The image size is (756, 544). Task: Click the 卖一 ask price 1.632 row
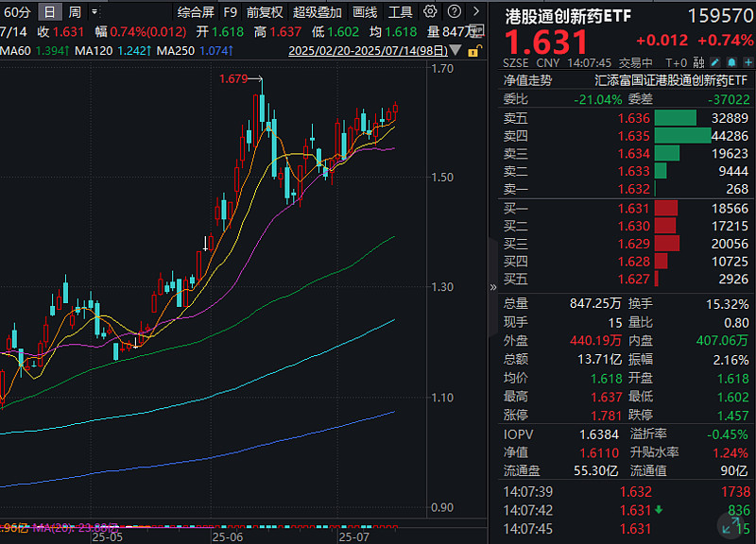click(x=633, y=190)
